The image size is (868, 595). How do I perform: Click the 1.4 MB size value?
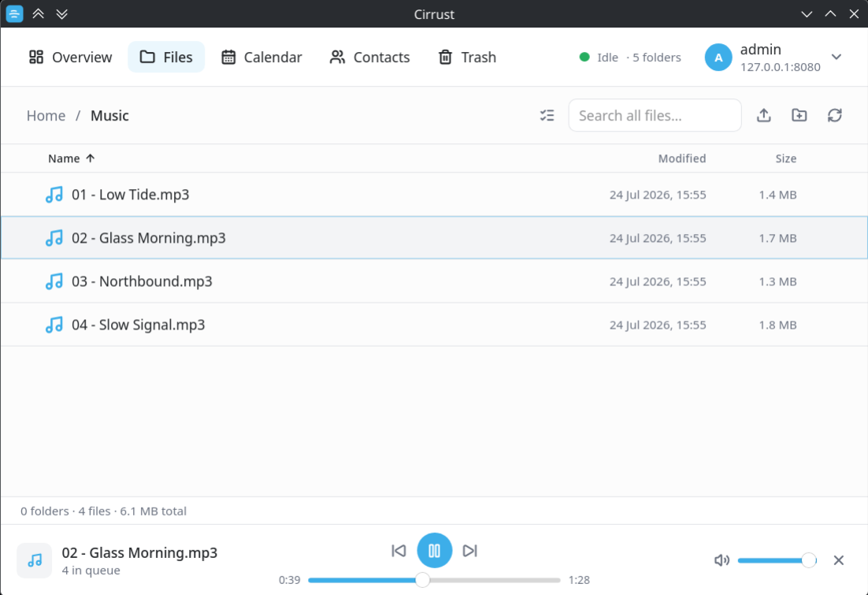click(x=777, y=195)
